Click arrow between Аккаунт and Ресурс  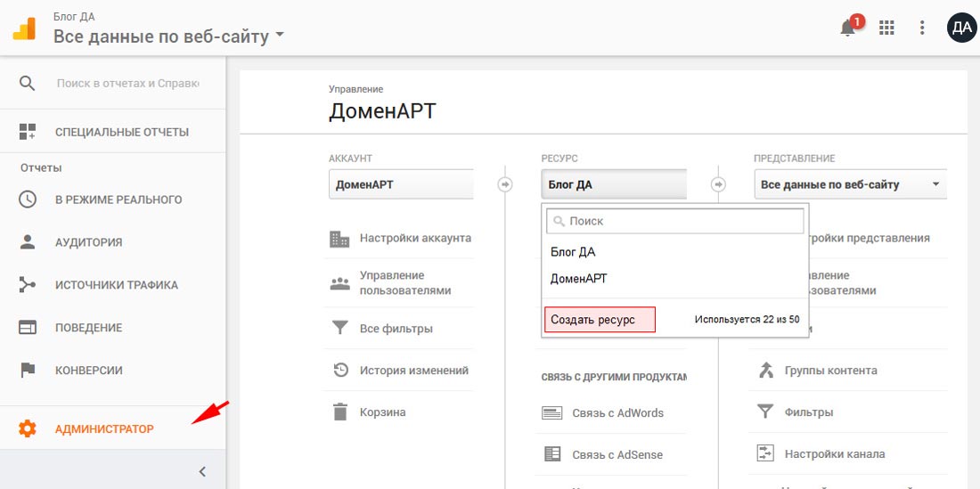tap(505, 184)
